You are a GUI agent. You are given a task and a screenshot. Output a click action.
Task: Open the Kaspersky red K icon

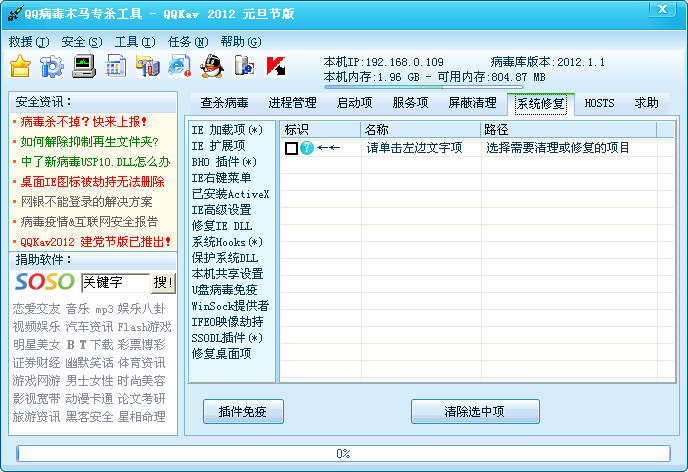click(276, 67)
